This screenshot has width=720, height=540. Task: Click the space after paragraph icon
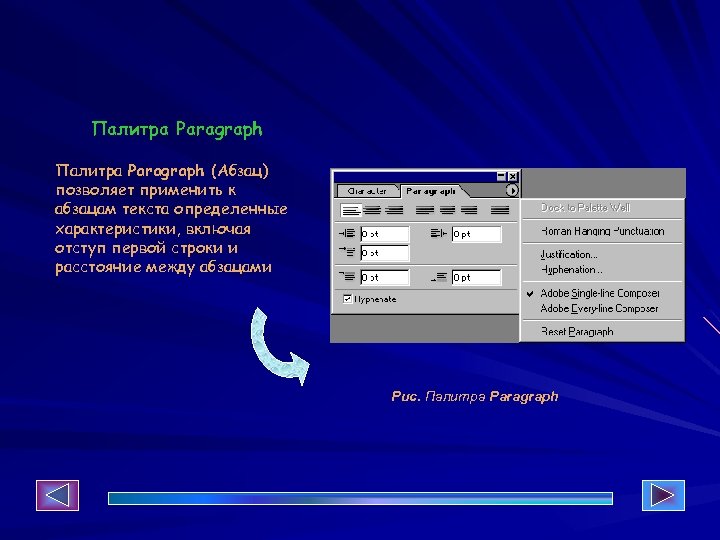click(439, 277)
